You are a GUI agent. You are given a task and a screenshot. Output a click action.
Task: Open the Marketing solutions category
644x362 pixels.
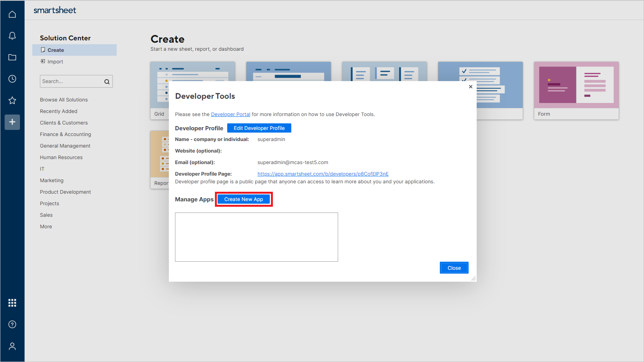pos(51,180)
